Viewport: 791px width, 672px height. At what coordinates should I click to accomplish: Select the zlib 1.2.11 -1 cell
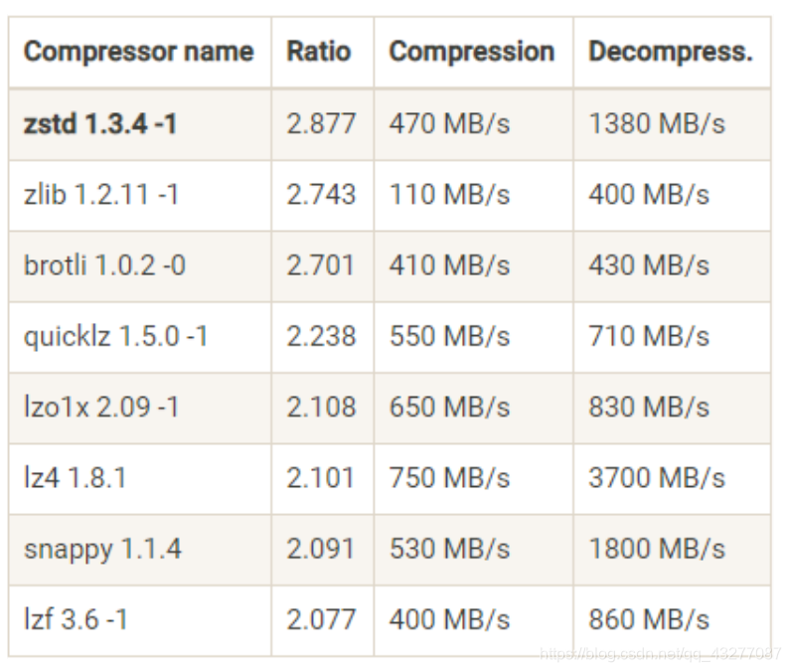click(x=139, y=195)
